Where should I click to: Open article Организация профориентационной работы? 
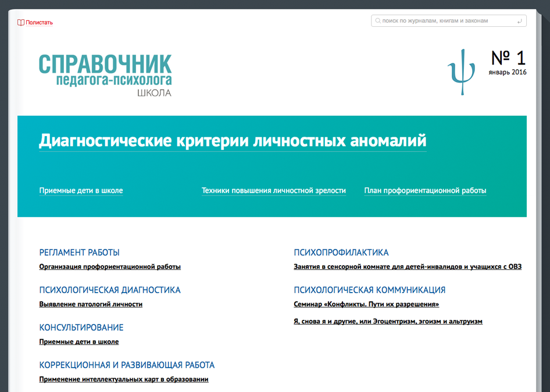point(110,267)
